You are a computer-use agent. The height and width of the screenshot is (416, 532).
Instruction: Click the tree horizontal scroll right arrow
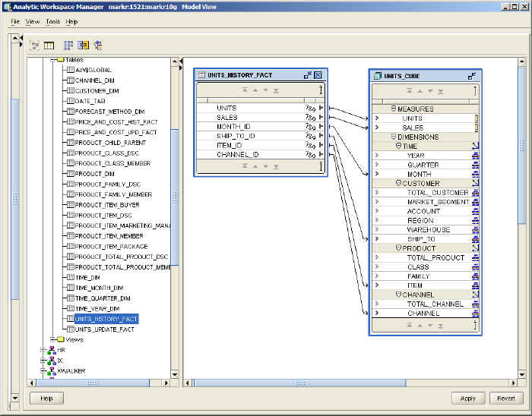click(166, 383)
